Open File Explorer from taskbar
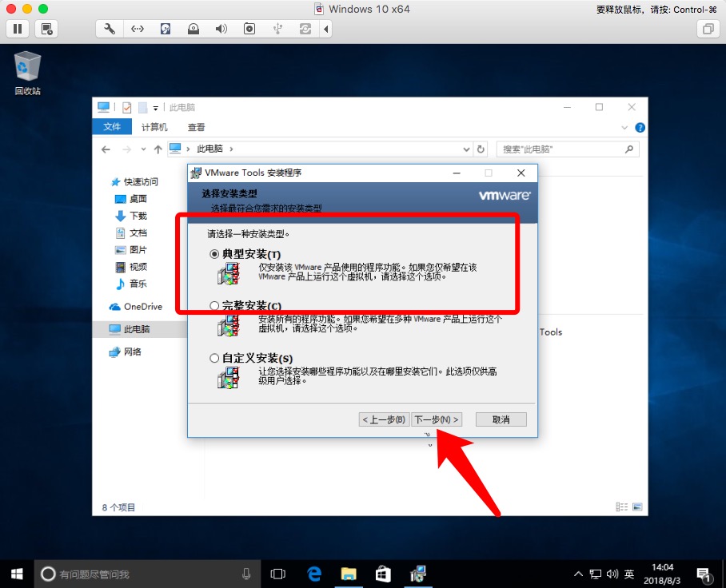The height and width of the screenshot is (588, 726). [x=349, y=574]
